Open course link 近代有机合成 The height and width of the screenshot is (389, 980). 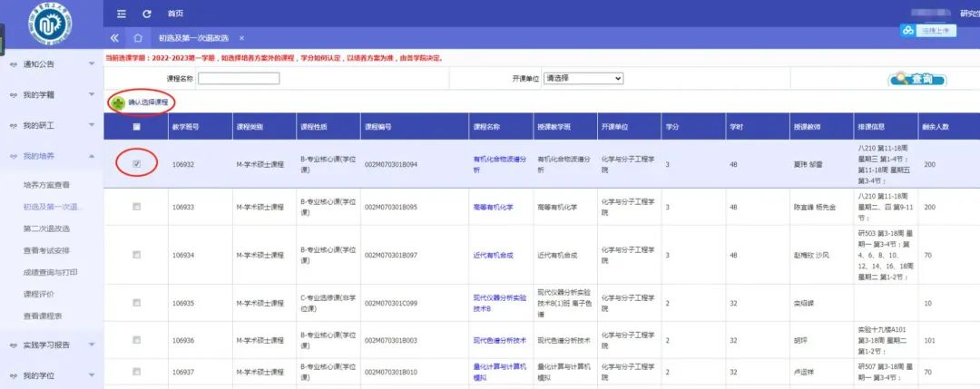(x=493, y=255)
